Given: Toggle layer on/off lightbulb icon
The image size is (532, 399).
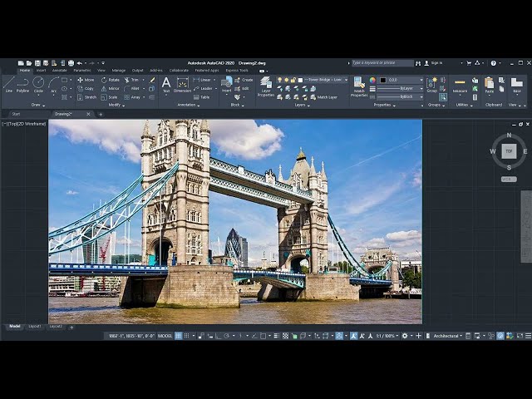Looking at the screenshot, I should (279, 80).
